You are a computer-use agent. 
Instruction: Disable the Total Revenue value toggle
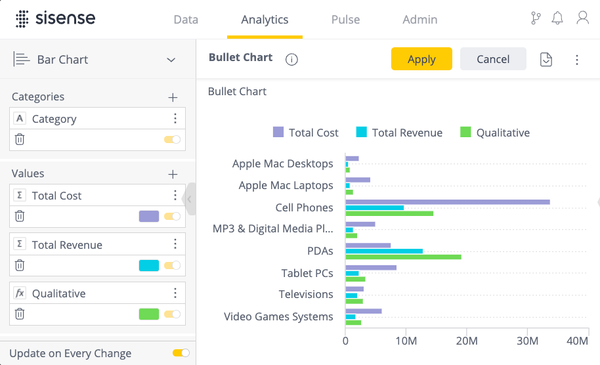pos(172,265)
